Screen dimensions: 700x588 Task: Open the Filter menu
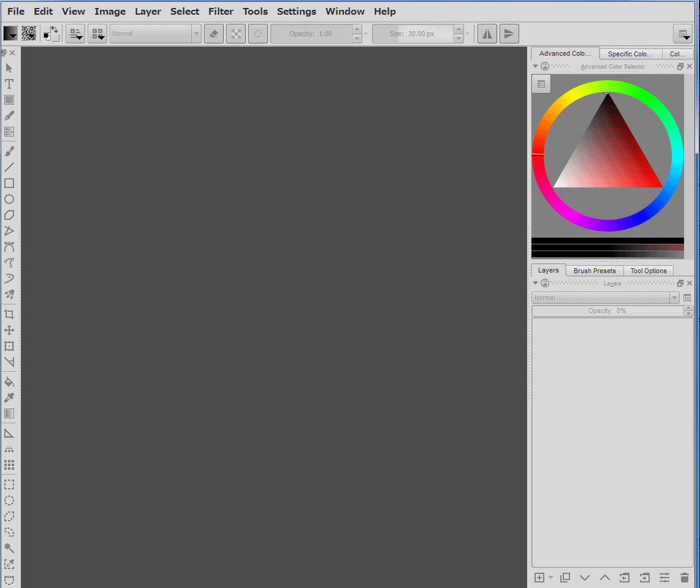point(221,11)
